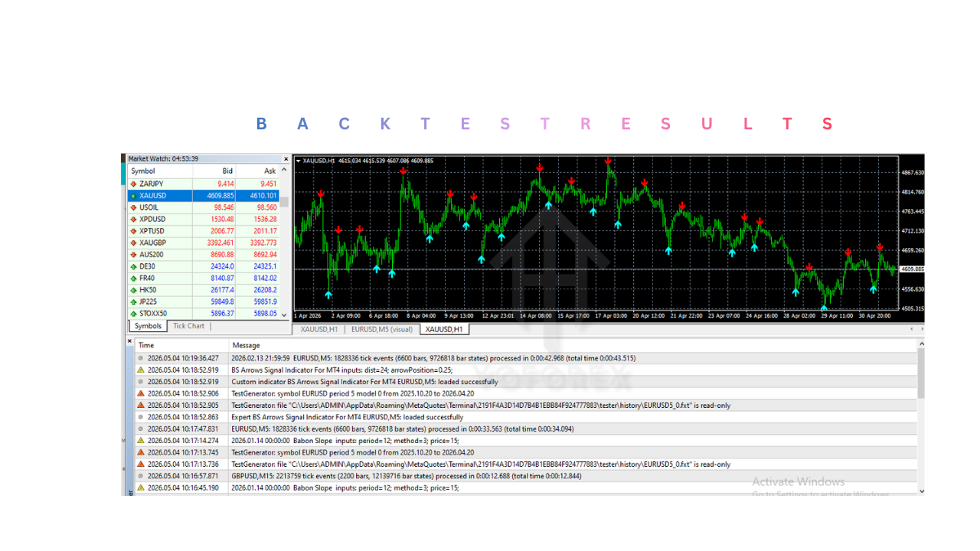
Task: Select the active XAUUSD,H1 chart tab
Action: click(444, 330)
